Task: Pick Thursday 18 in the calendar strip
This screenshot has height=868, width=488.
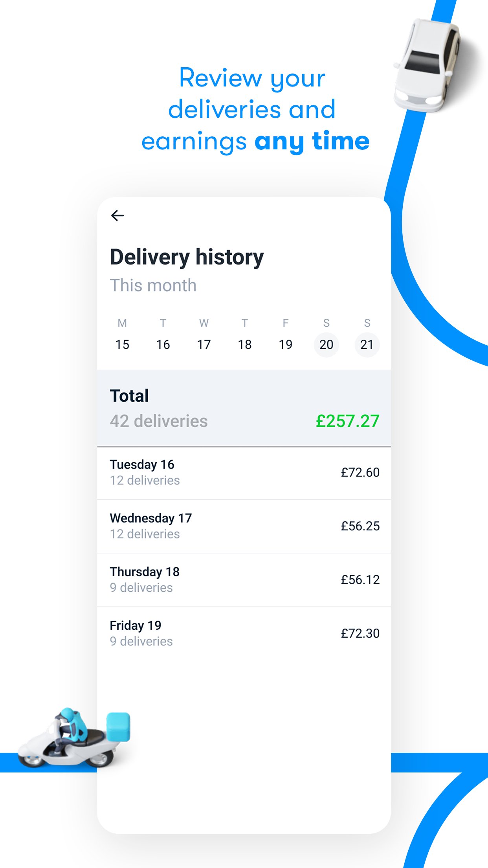Action: point(245,344)
